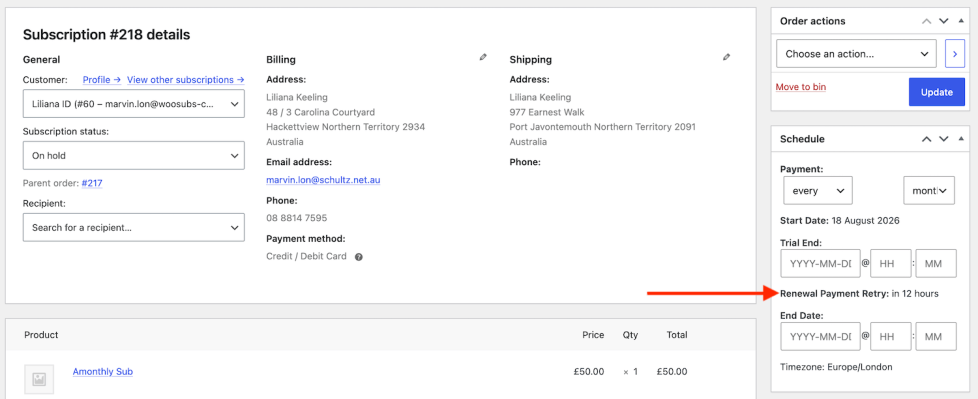The width and height of the screenshot is (978, 399).
Task: Open customer Profile link
Action: click(102, 80)
